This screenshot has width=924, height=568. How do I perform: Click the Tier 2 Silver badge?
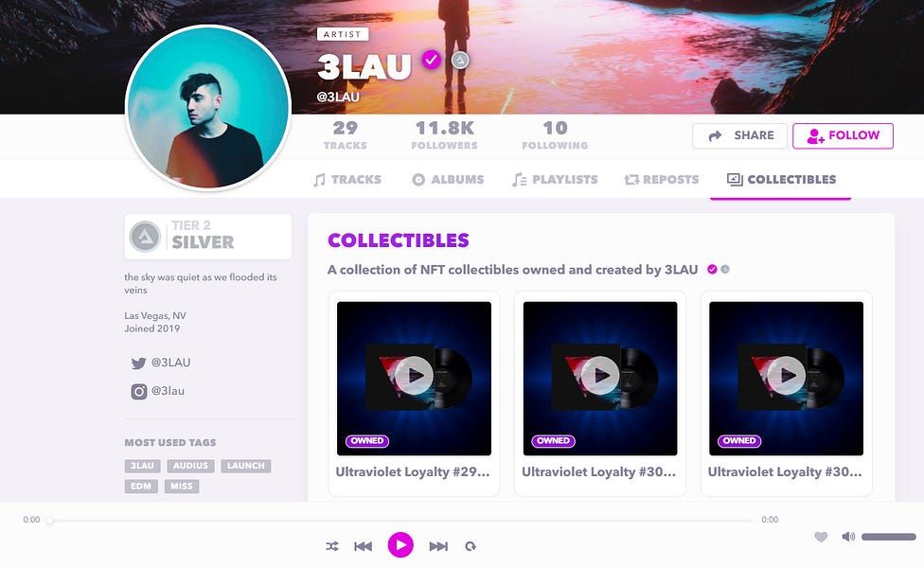(x=208, y=237)
